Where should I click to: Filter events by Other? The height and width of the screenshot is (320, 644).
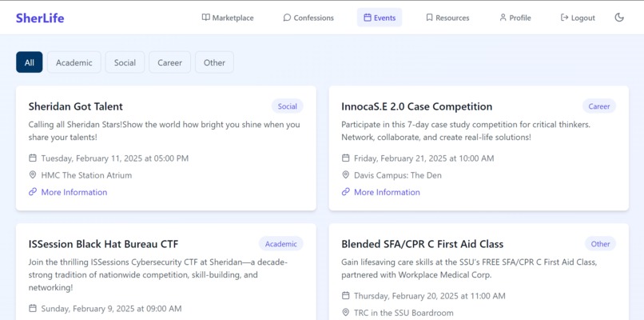tap(214, 62)
